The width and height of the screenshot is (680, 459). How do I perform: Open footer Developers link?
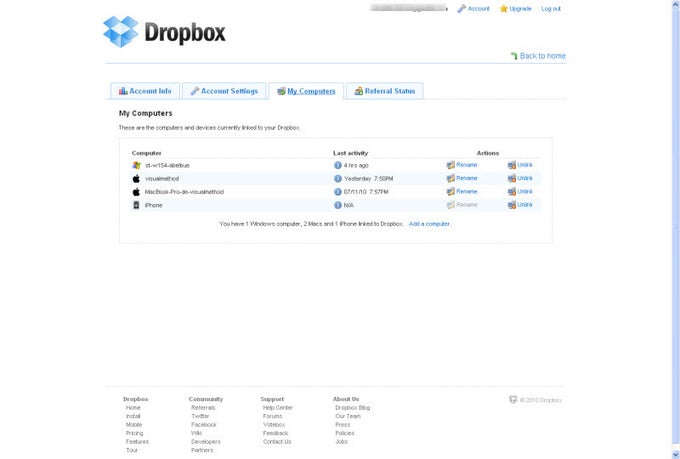[x=206, y=442]
